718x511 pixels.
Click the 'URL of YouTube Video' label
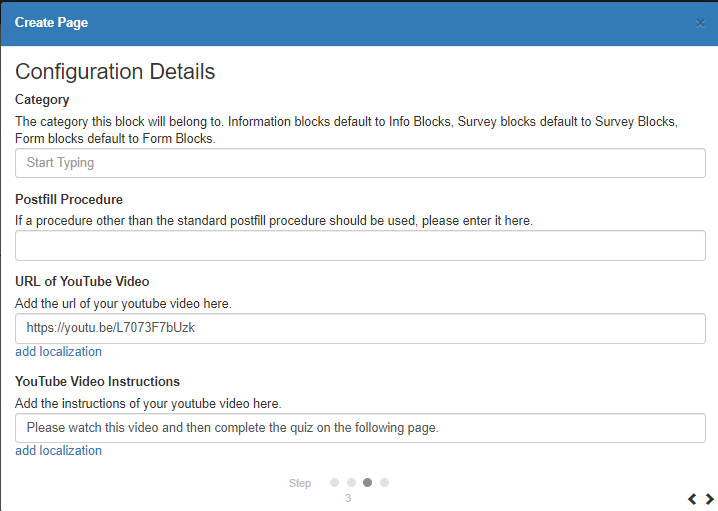[82, 281]
